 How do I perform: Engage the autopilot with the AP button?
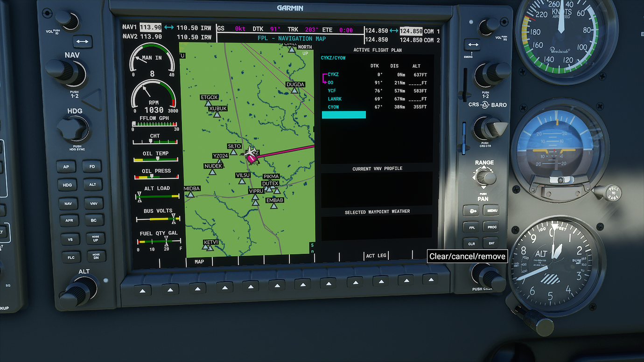tap(66, 166)
